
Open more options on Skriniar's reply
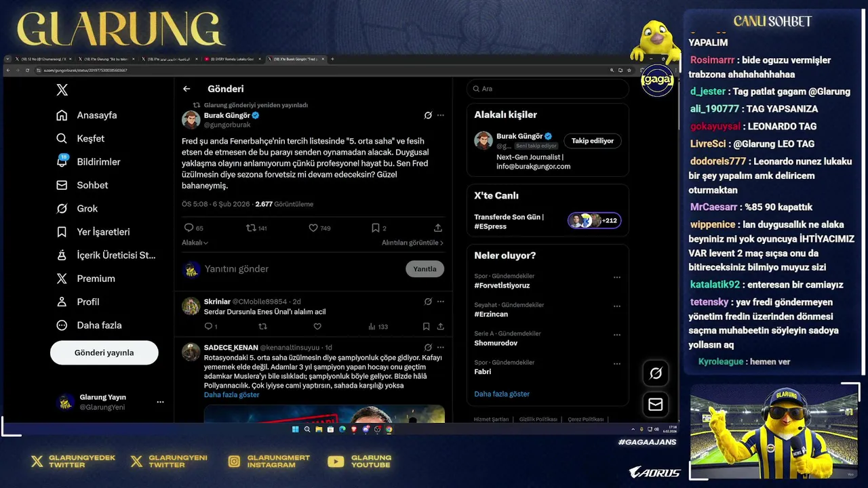click(x=441, y=302)
